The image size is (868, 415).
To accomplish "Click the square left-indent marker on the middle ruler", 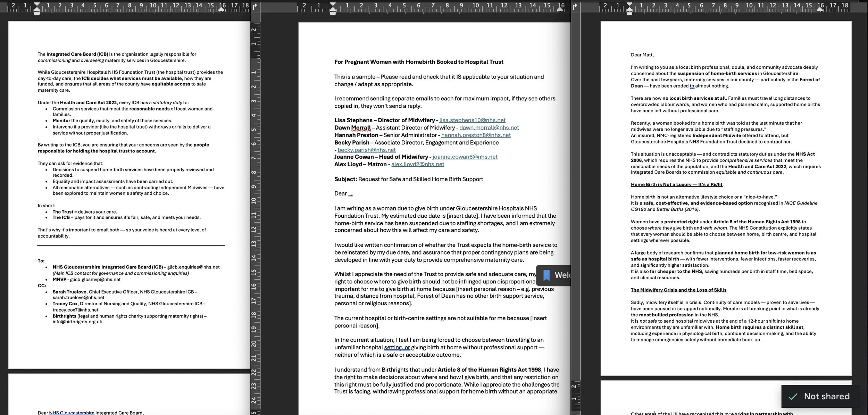I will [333, 13].
